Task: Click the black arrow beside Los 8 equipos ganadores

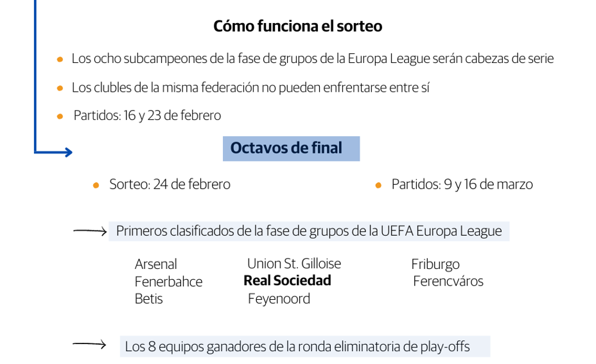Action: click(89, 345)
